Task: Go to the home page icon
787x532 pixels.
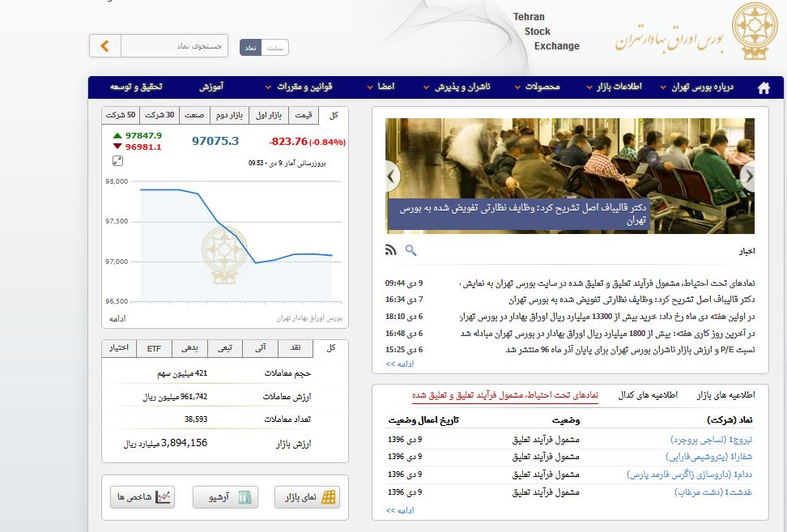Action: (x=764, y=87)
